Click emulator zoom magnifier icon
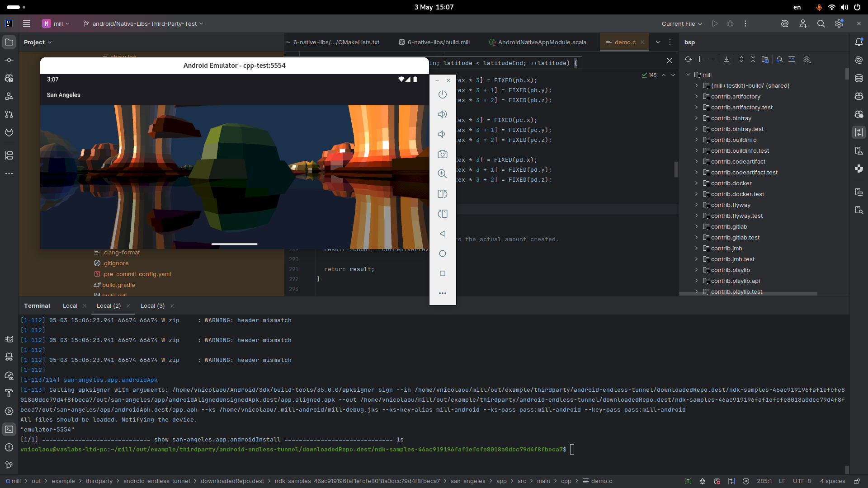Screen dimensions: 868x488 443,174
